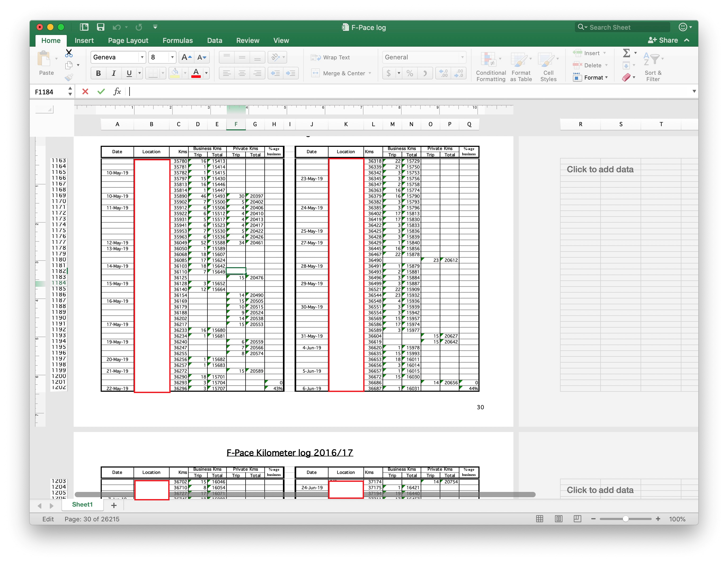Screen dimensions: 728x564
Task: Toggle Bold formatting
Action: tap(98, 73)
